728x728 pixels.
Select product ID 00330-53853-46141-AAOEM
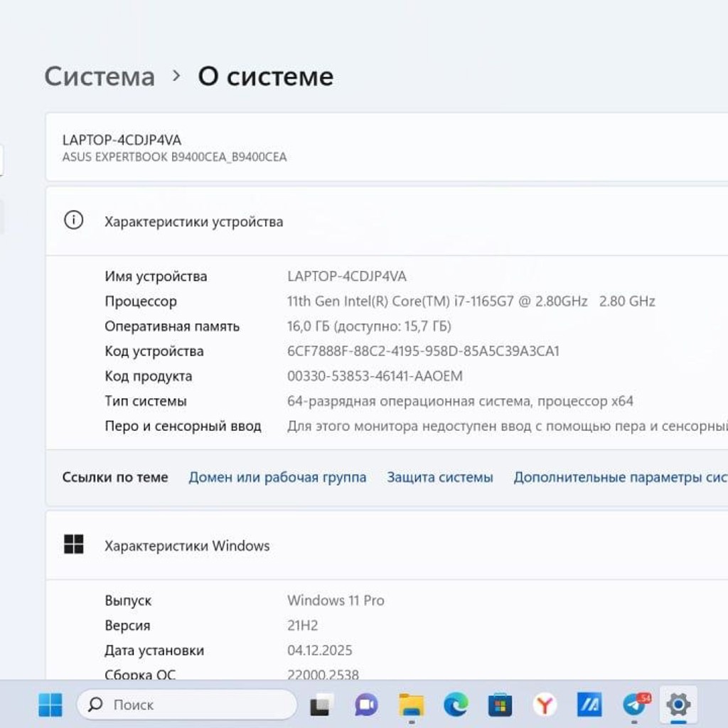pyautogui.click(x=375, y=376)
